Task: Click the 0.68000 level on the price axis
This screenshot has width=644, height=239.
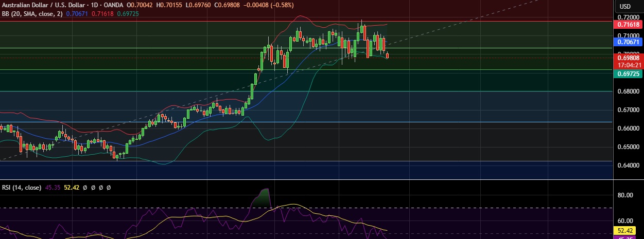Action: coord(627,91)
